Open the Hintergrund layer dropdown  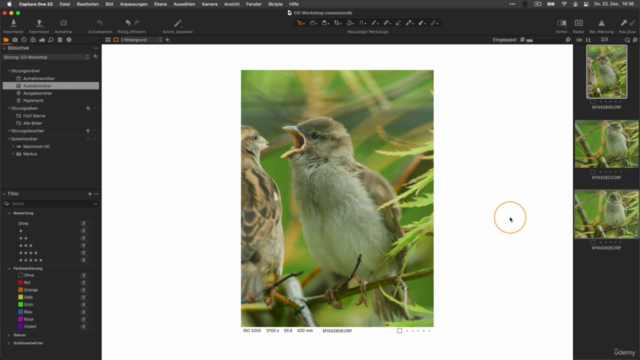tap(141, 40)
